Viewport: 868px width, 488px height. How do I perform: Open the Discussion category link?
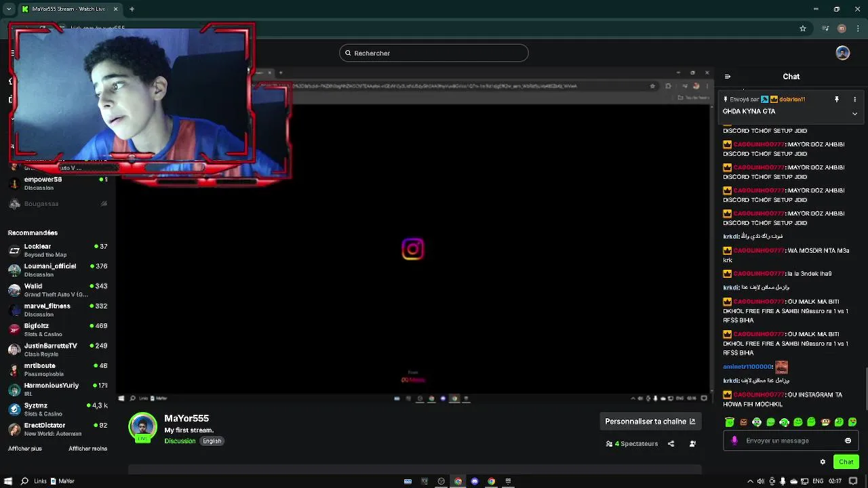[x=180, y=441]
